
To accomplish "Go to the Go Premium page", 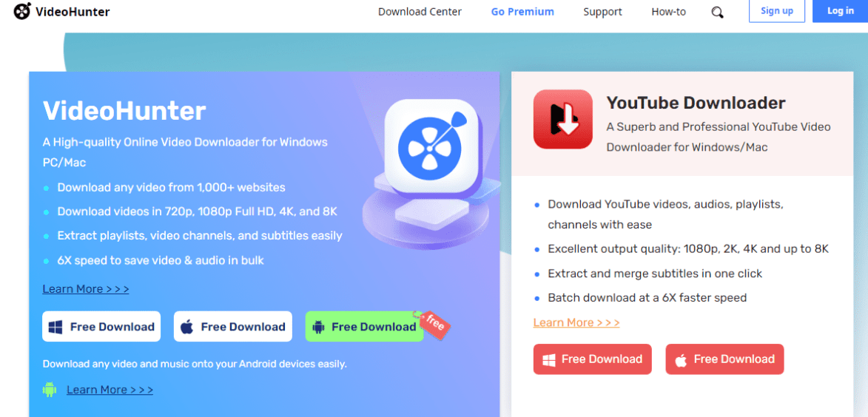I will tap(522, 12).
